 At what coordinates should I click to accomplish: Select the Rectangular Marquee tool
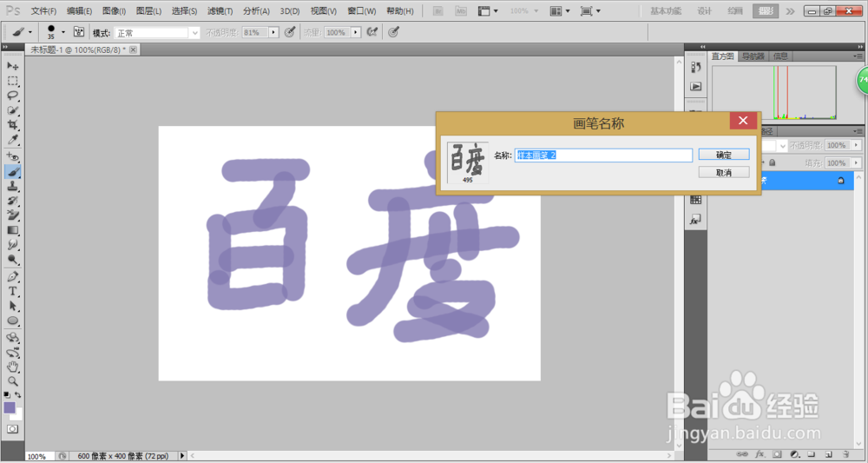(x=12, y=81)
